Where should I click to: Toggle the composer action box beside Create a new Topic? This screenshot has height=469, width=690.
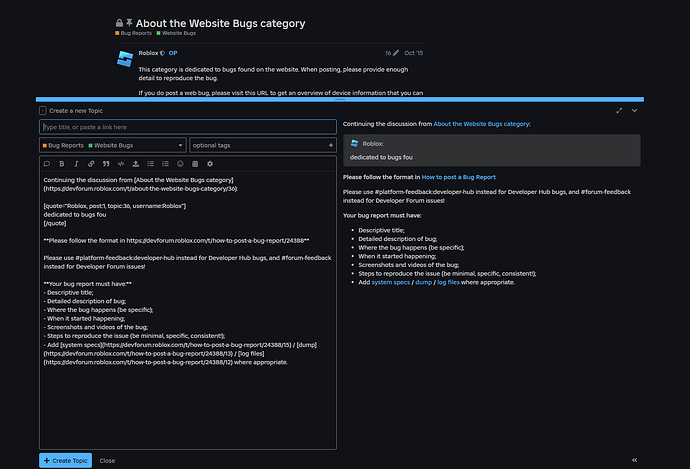tap(43, 111)
